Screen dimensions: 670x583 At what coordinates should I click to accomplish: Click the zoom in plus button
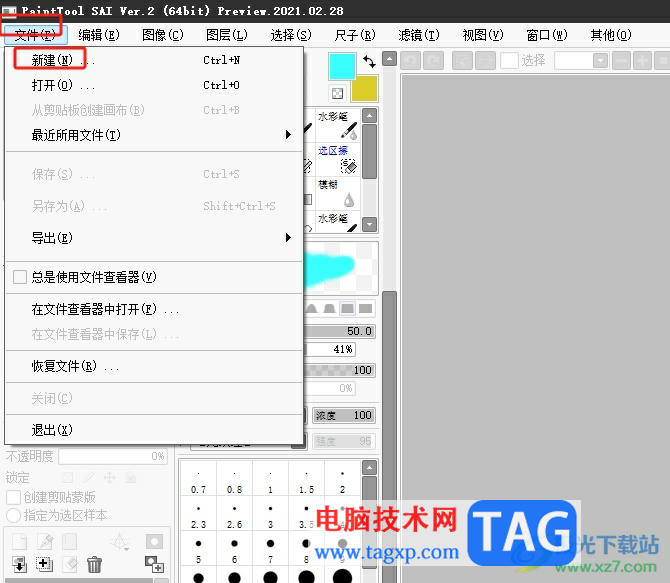(642, 61)
